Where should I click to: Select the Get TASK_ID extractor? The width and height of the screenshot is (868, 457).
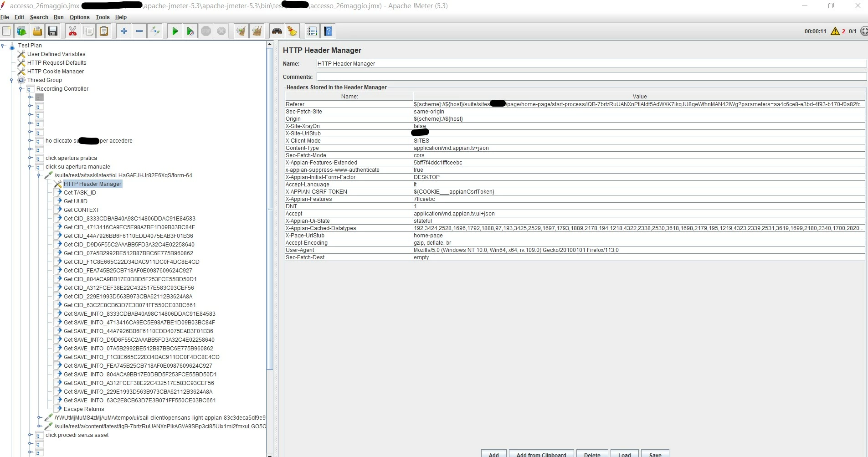tap(80, 193)
